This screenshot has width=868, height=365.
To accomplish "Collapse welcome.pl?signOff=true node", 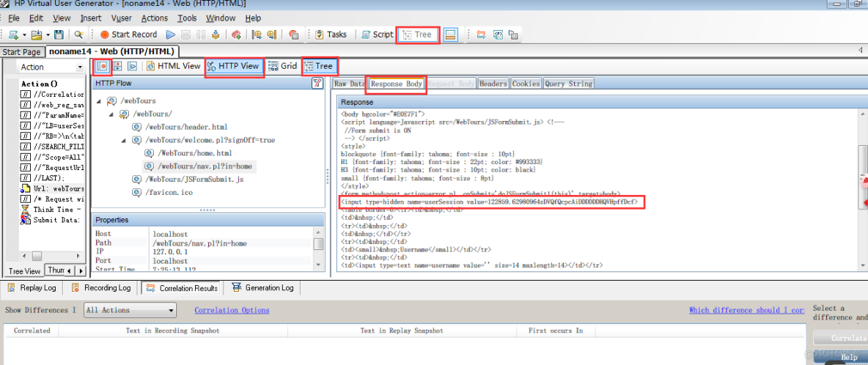I will 123,141.
